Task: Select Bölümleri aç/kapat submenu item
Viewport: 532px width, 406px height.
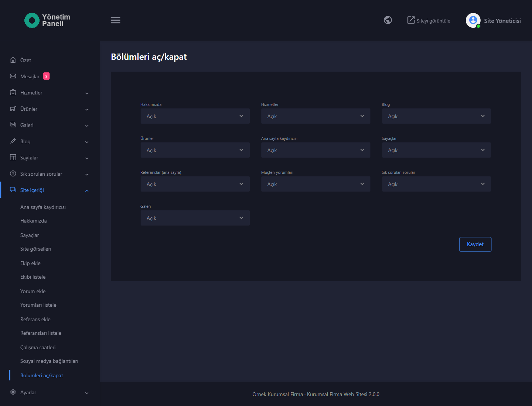Action: [42, 375]
